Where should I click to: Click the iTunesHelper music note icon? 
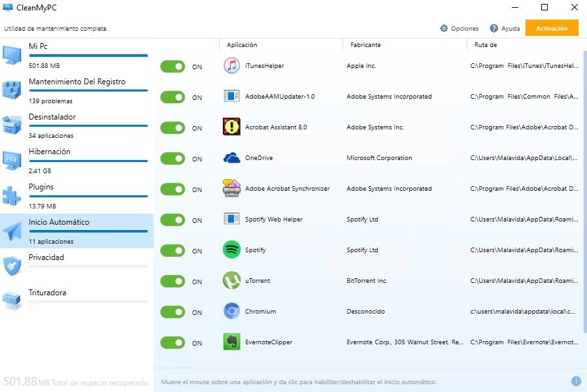232,66
